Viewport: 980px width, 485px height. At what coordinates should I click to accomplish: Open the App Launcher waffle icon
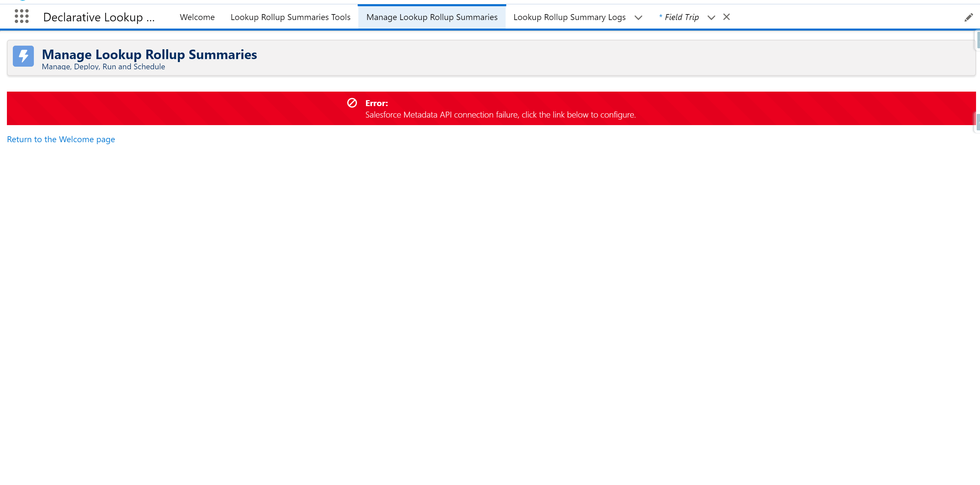tap(22, 17)
